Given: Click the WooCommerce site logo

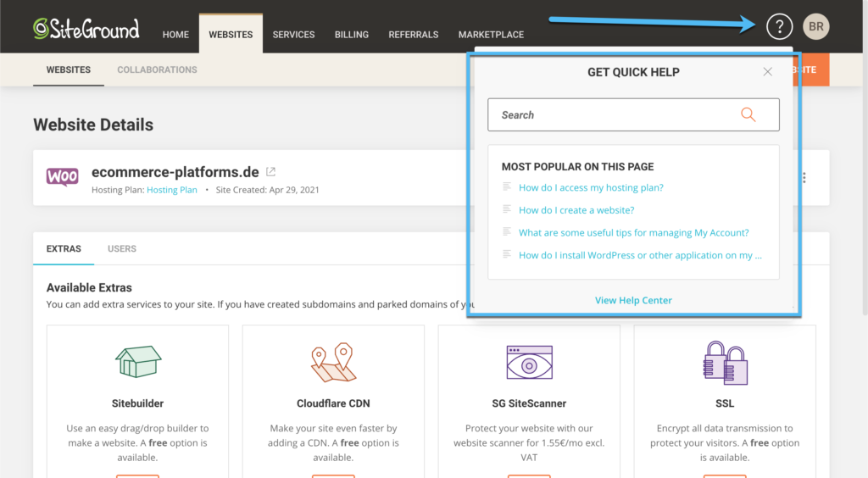Looking at the screenshot, I should (x=63, y=177).
